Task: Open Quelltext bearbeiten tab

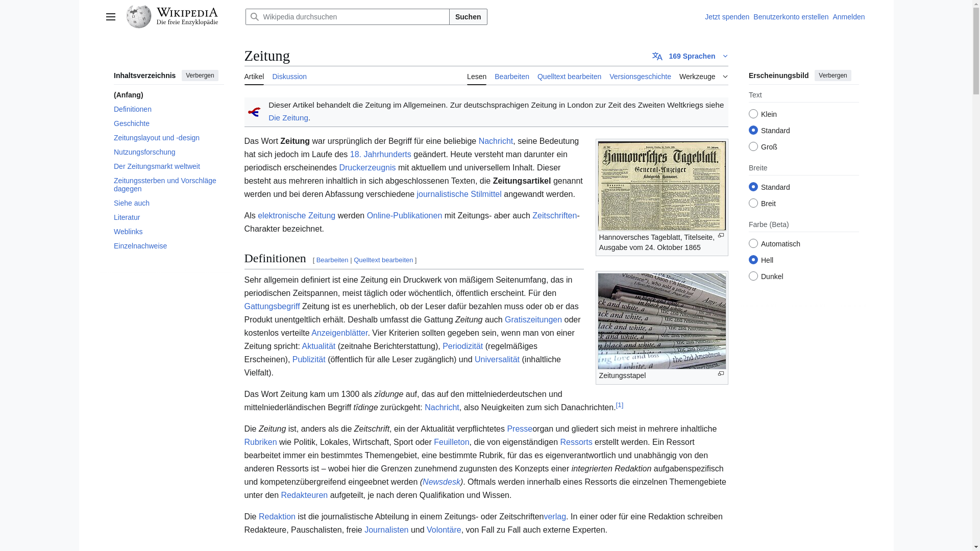Action: (x=569, y=77)
